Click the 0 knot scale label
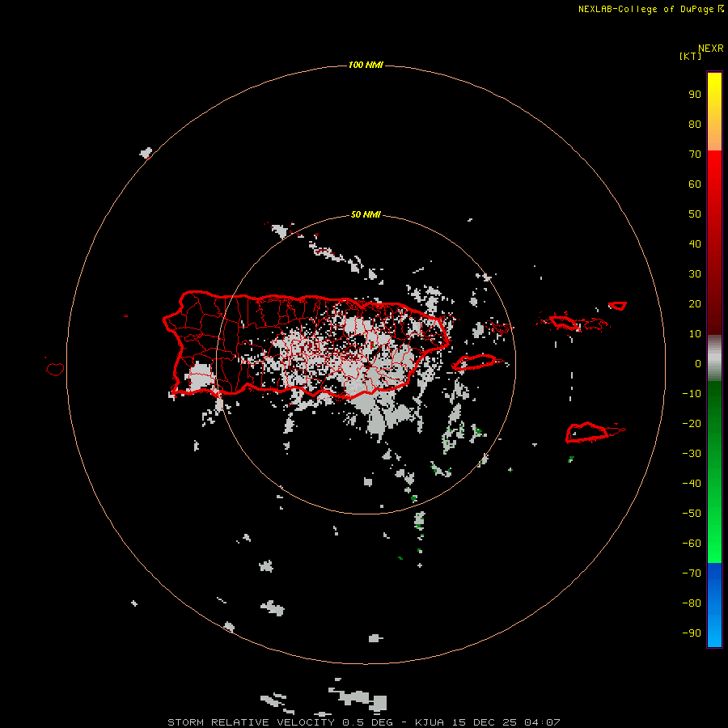 (698, 364)
